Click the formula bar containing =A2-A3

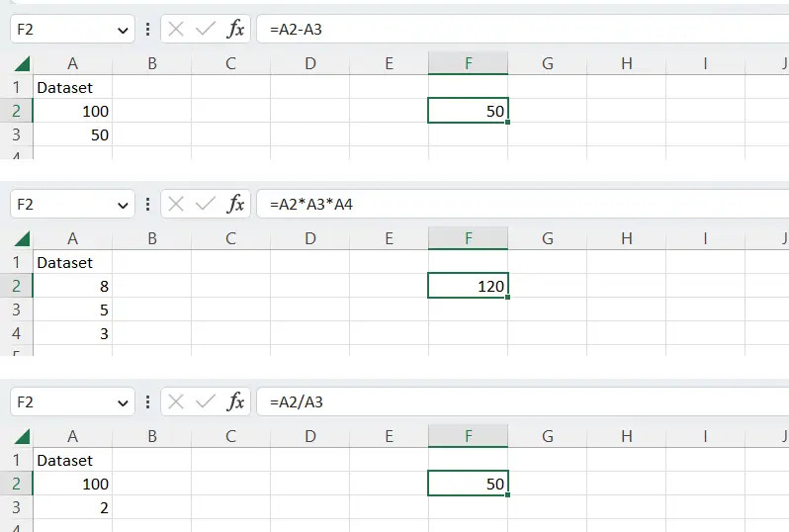point(514,30)
